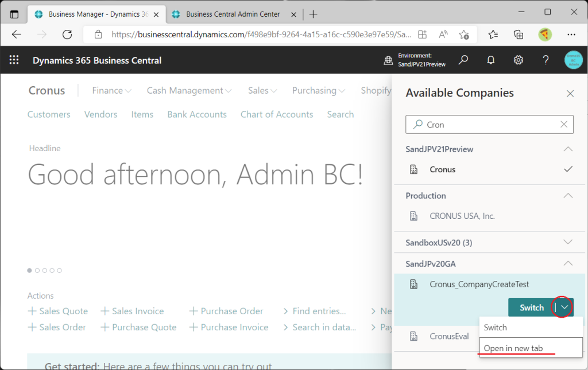Choose Switch from the dropdown menu
The height and width of the screenshot is (370, 588).
pyautogui.click(x=531, y=327)
